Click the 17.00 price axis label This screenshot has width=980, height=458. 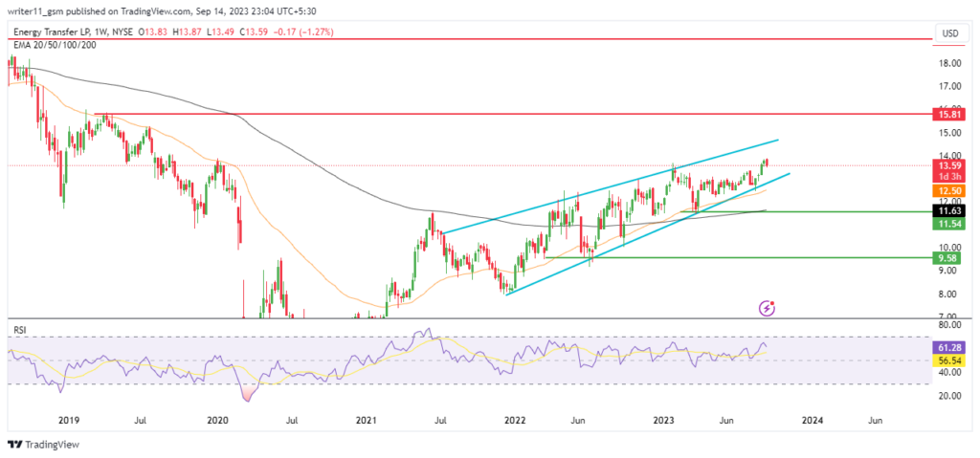tap(948, 86)
